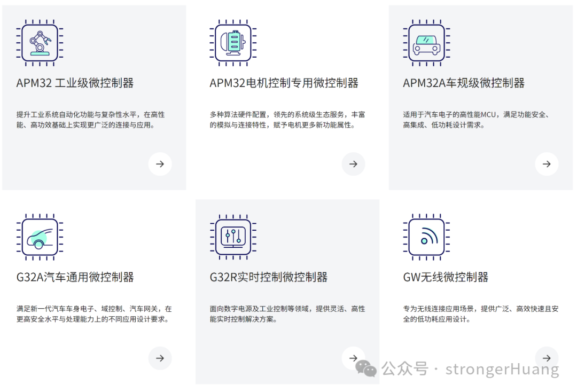The width and height of the screenshot is (577, 392).
Task: Open the APM32 工业级微控制器 title
Action: coord(75,83)
